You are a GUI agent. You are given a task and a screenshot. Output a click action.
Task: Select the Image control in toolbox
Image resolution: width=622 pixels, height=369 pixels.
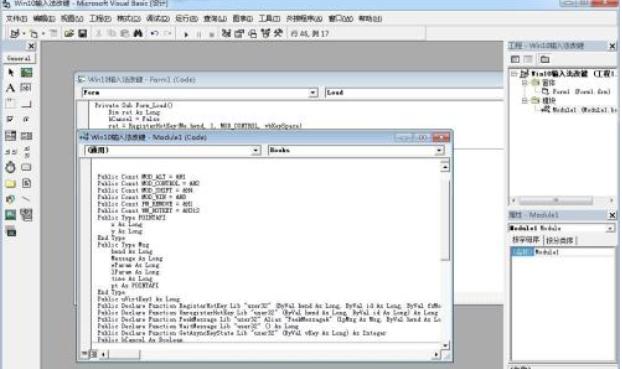pyautogui.click(x=11, y=215)
